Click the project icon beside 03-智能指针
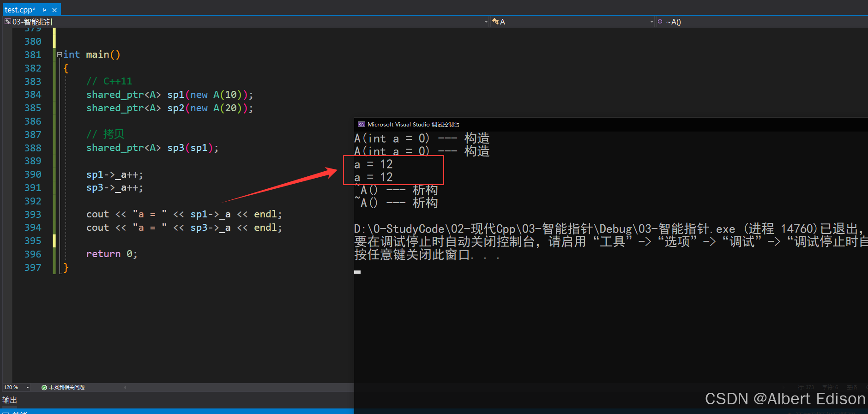Screen dimensions: 868x414 8,22
